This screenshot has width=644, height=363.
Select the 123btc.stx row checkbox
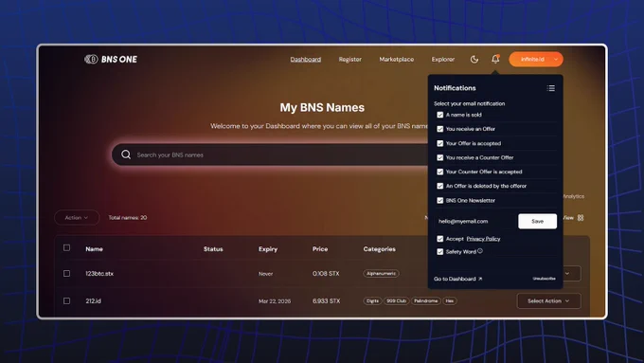pyautogui.click(x=66, y=273)
